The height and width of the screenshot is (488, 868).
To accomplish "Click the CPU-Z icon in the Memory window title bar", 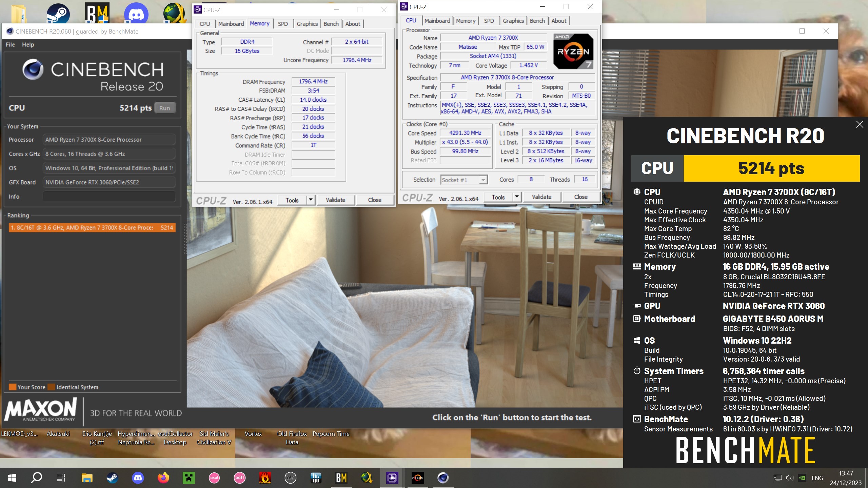I will tap(197, 10).
